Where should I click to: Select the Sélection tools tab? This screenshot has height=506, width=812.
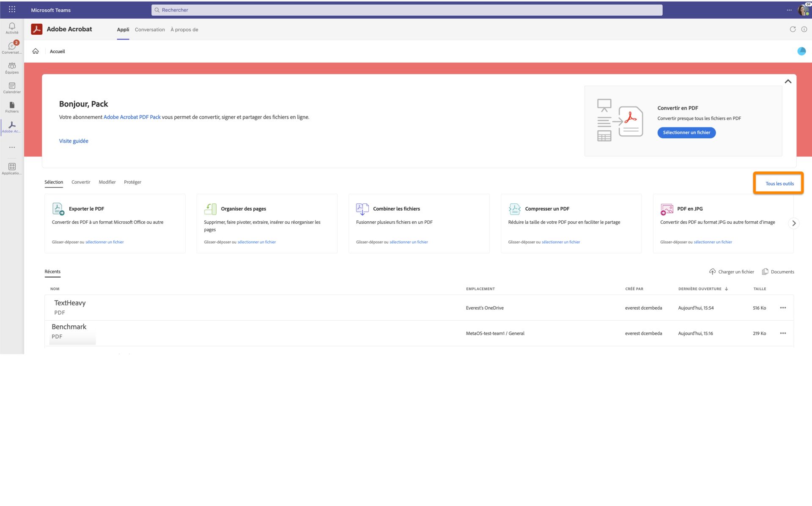[54, 182]
